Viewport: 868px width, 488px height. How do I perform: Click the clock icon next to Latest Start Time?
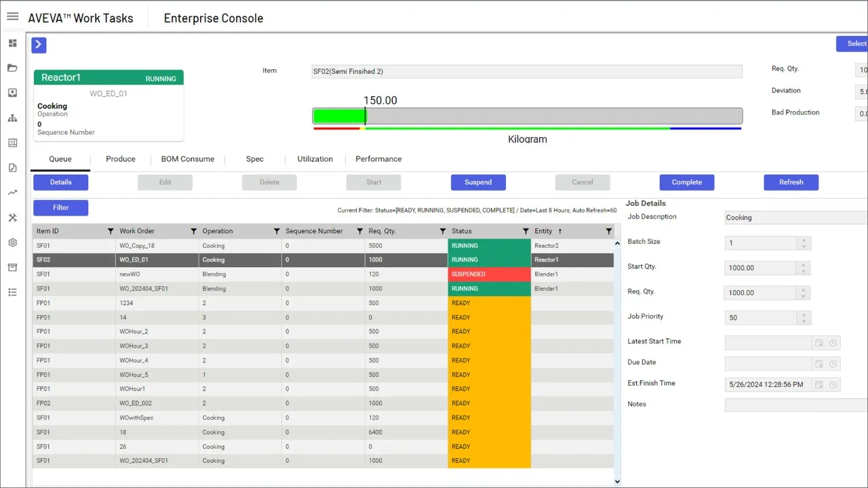[x=833, y=342]
